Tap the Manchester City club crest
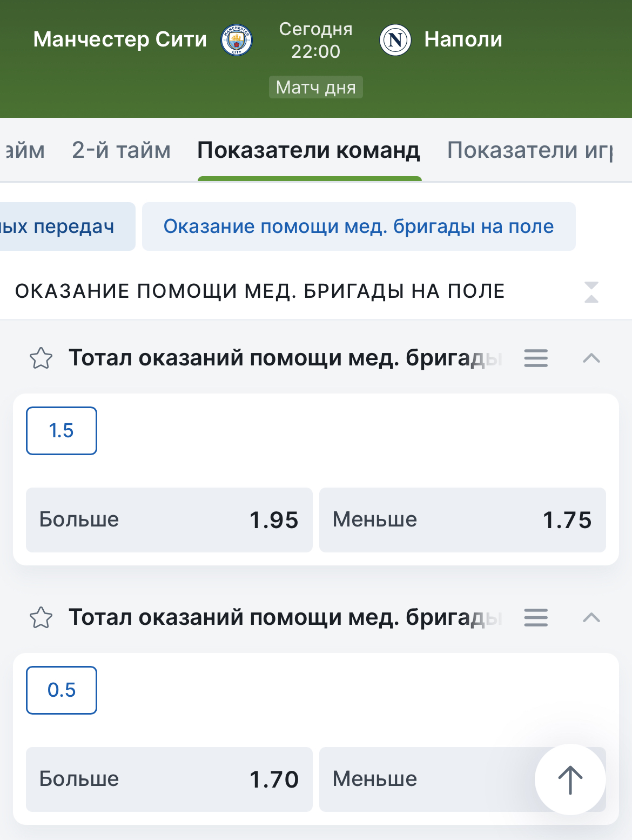Viewport: 632px width, 840px height. 237,40
